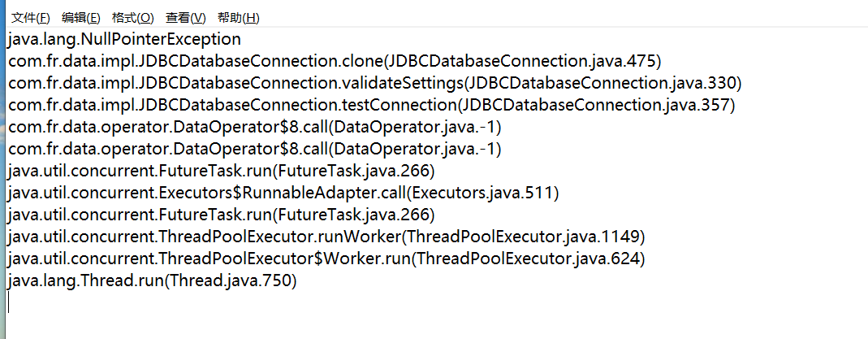
Task: Open the 查看(V) View menu
Action: pos(185,18)
